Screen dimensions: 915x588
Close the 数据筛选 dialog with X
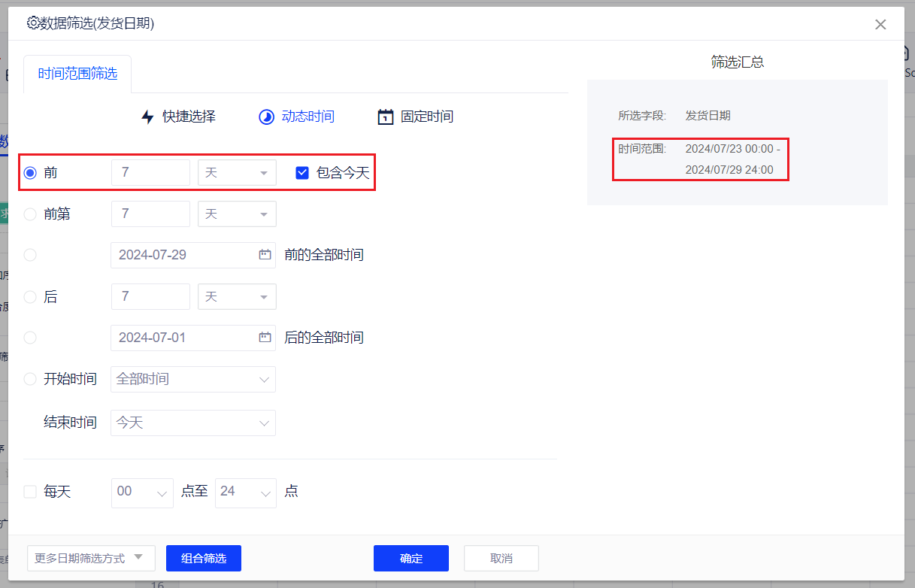(880, 24)
